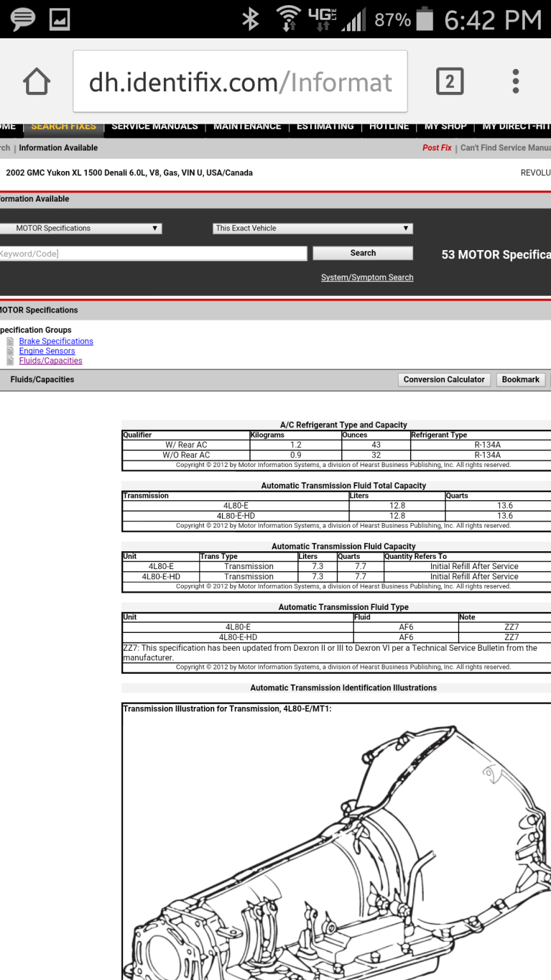Tap the dh.identifix.com address bar
The height and width of the screenshot is (980, 551).
[240, 82]
